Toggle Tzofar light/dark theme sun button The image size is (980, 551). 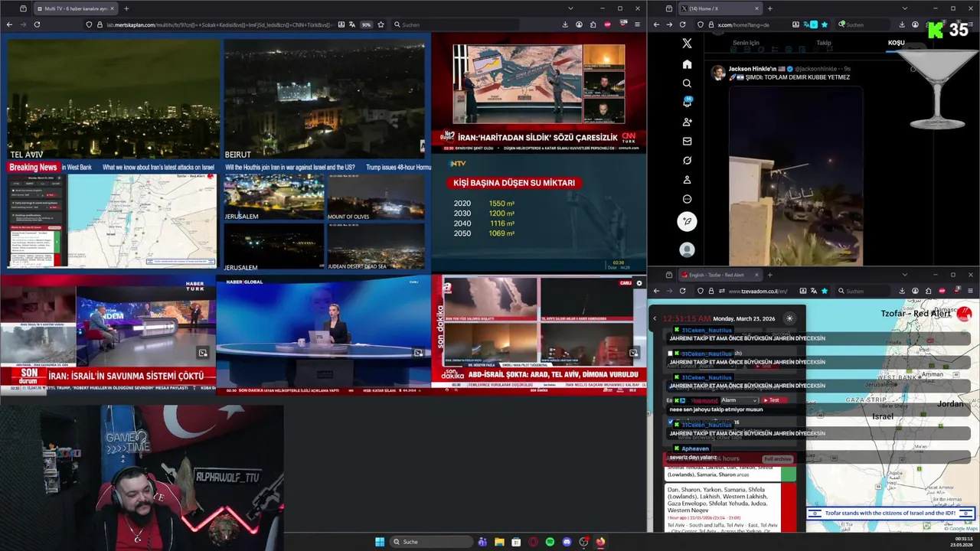point(789,318)
